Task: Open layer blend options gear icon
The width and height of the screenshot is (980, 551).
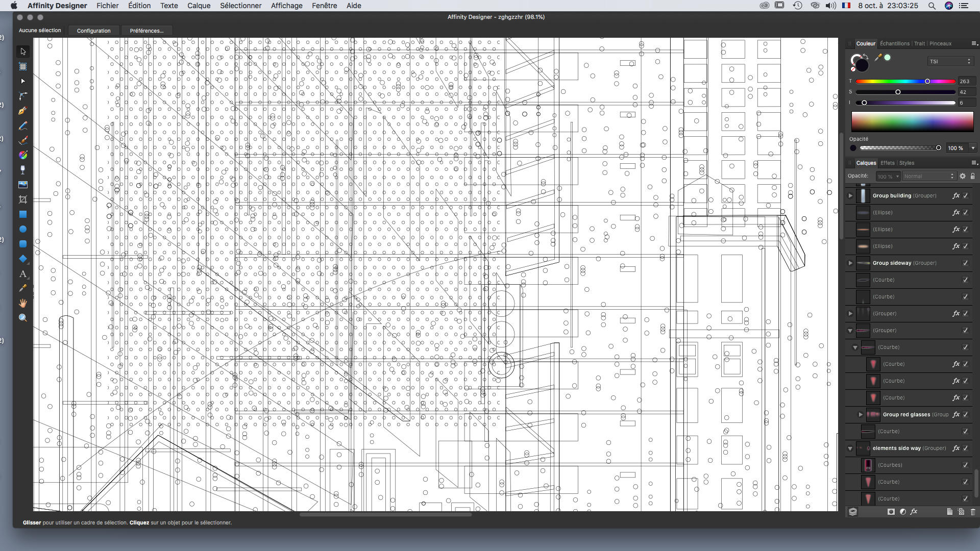Action: pos(963,176)
